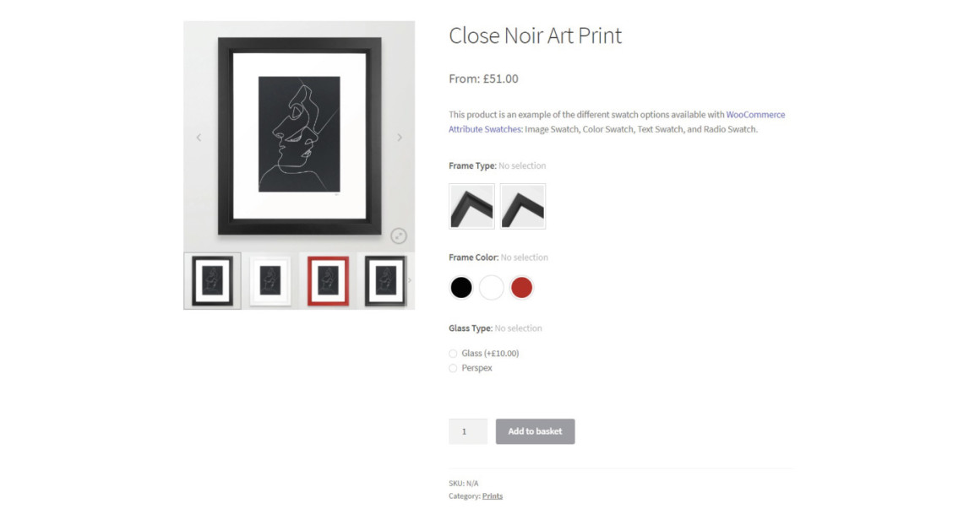
Task: Click the previous image arrow on gallery
Action: pyautogui.click(x=199, y=138)
